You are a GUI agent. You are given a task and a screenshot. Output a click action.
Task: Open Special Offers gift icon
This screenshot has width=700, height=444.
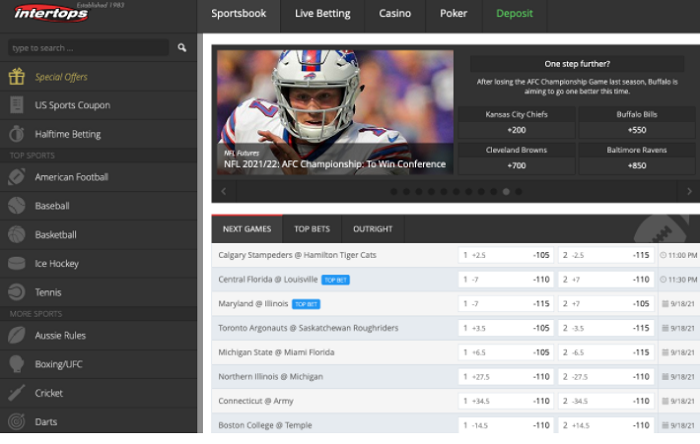pyautogui.click(x=16, y=76)
